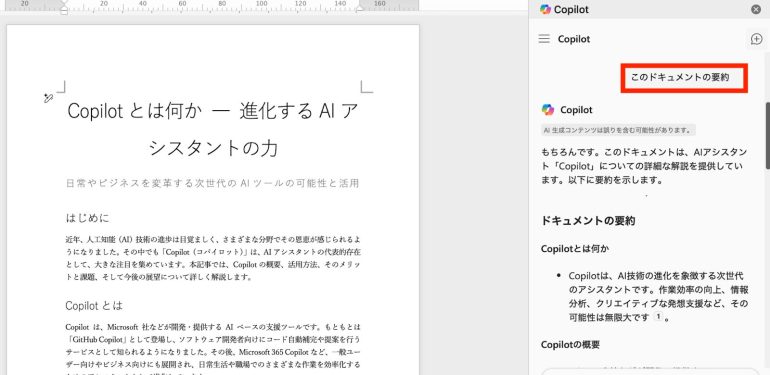The width and height of the screenshot is (770, 375).
Task: Click the bullet text Copilotは、AI技術の進化
Action: tap(659, 296)
